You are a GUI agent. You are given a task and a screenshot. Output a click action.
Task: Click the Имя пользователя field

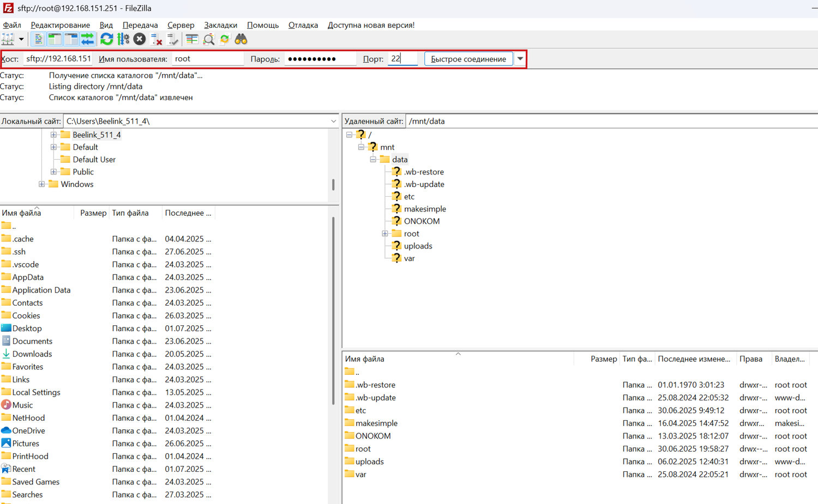point(208,59)
